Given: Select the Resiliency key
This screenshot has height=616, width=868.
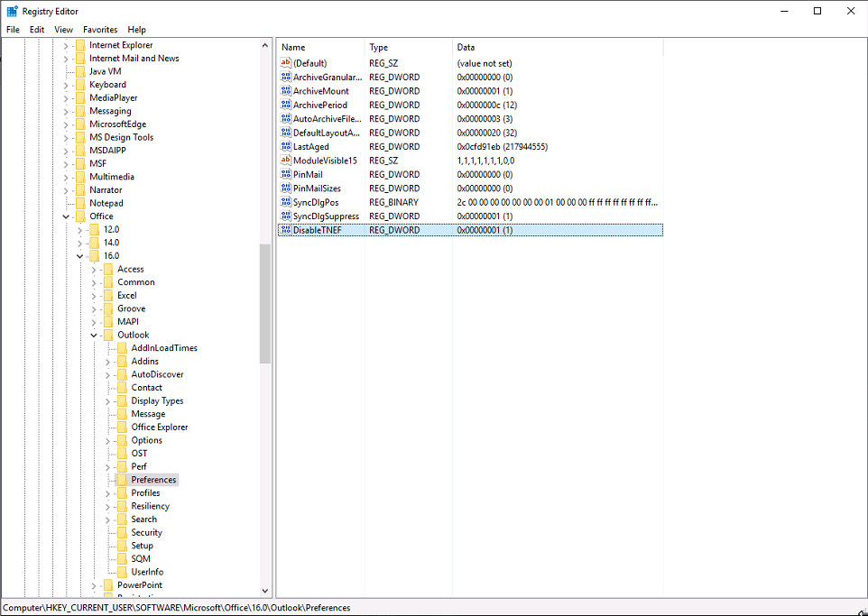Looking at the screenshot, I should [x=150, y=506].
